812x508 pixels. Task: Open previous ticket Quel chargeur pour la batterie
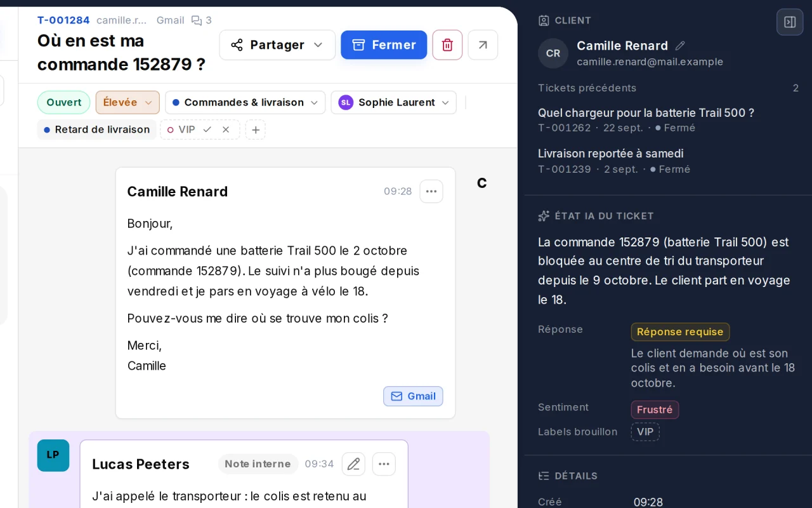point(646,113)
